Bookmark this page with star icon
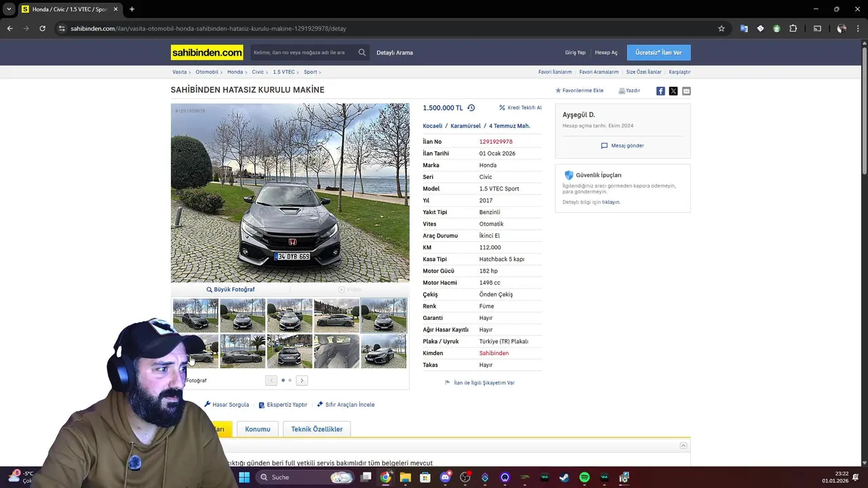The image size is (868, 488). tap(722, 28)
